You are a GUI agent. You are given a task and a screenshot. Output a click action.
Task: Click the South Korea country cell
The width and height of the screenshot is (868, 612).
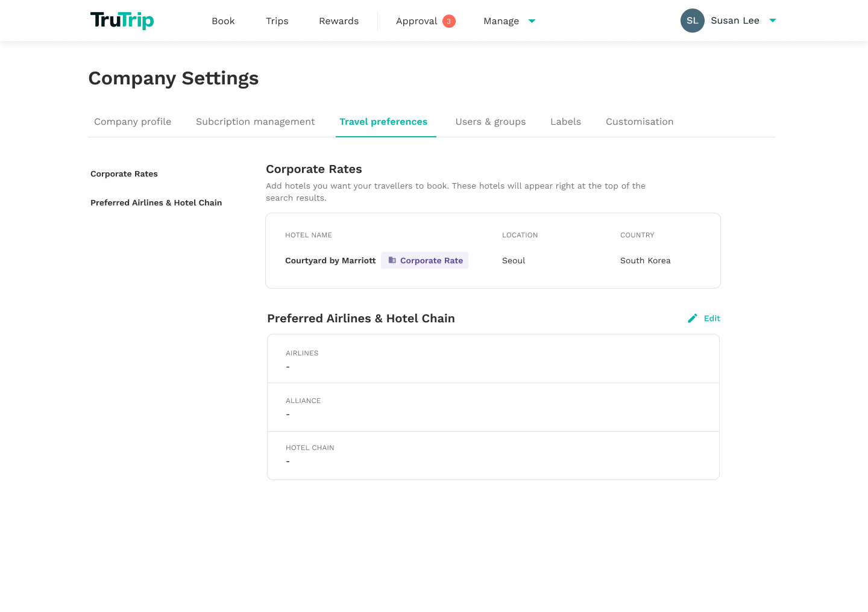[x=646, y=261]
